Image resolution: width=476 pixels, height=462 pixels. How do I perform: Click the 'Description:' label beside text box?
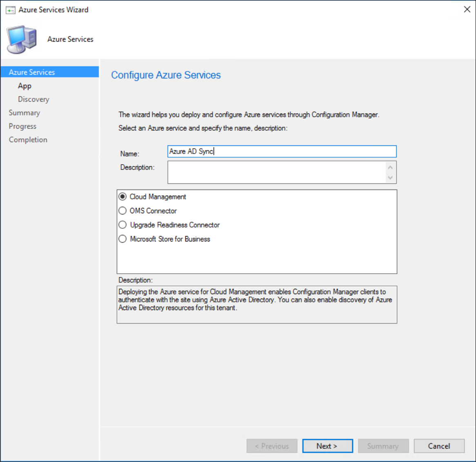[137, 167]
